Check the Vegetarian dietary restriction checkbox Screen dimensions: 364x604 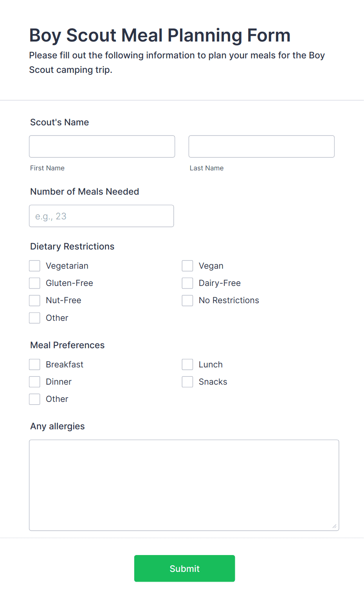34,266
